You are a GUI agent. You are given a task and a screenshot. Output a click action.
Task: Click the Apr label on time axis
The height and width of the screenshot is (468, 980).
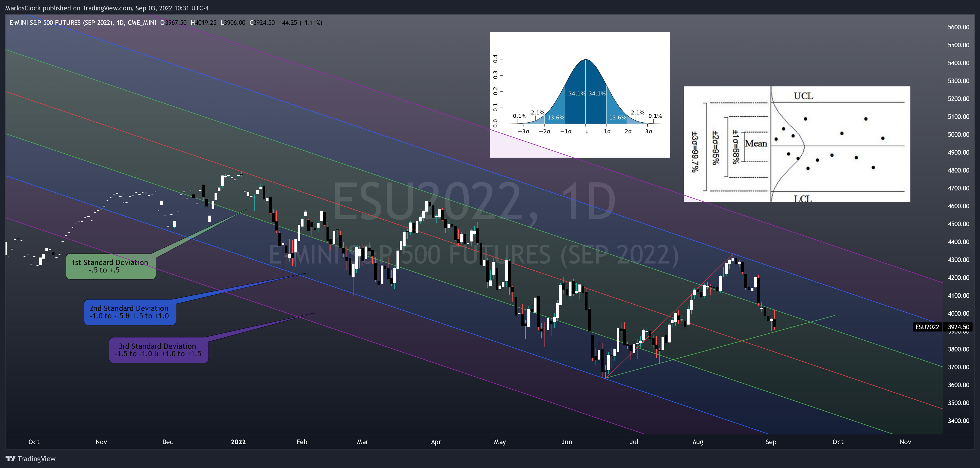coord(435,442)
